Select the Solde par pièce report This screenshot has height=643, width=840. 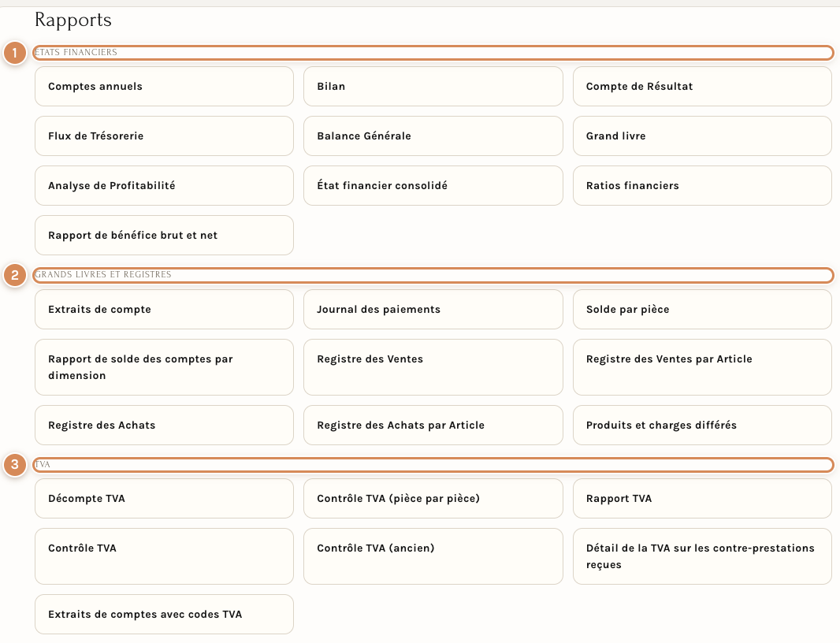click(x=702, y=309)
